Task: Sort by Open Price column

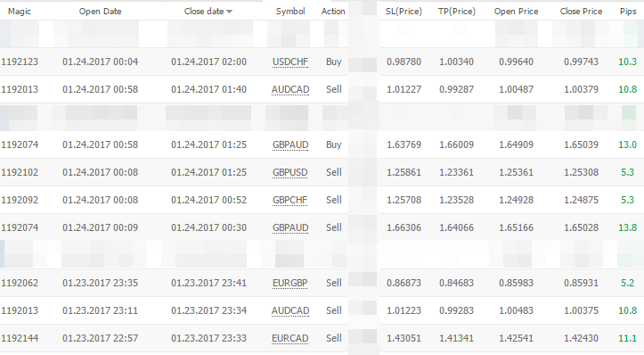Action: [x=516, y=12]
